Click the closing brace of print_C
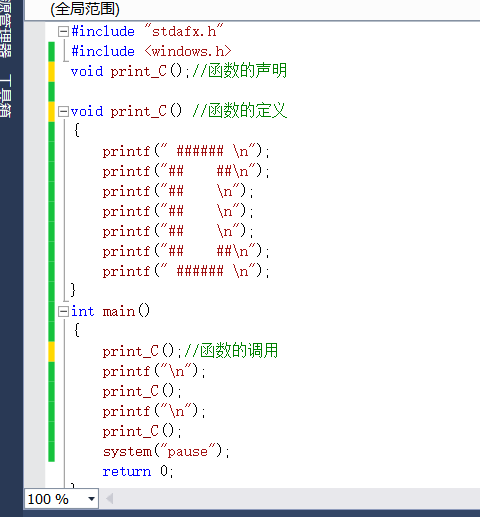The height and width of the screenshot is (517, 480). point(73,290)
